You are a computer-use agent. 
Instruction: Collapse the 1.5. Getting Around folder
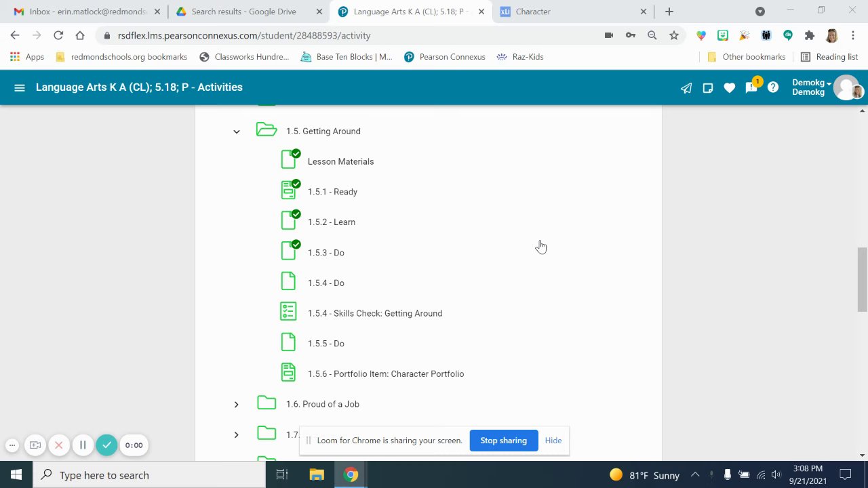tap(237, 131)
